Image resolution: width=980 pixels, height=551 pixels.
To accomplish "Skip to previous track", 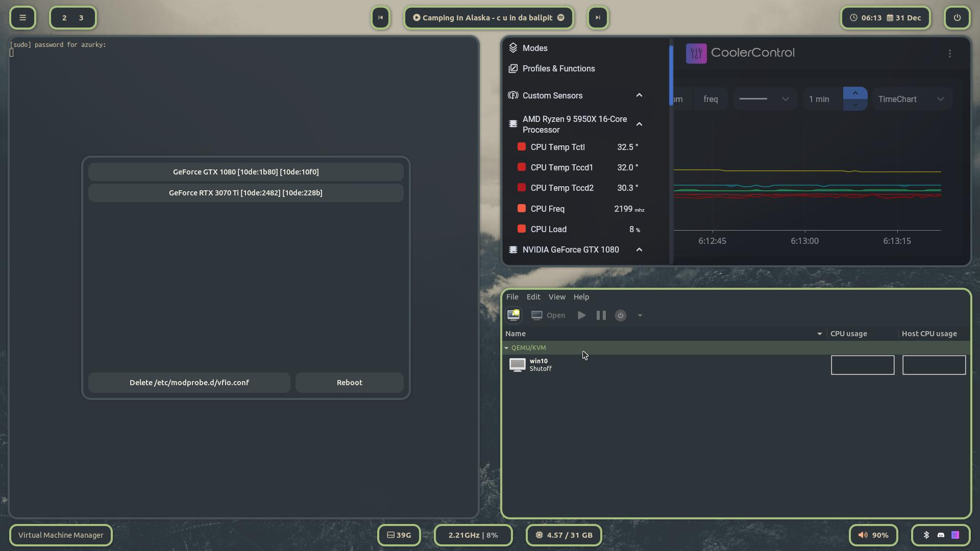I will 380,17.
